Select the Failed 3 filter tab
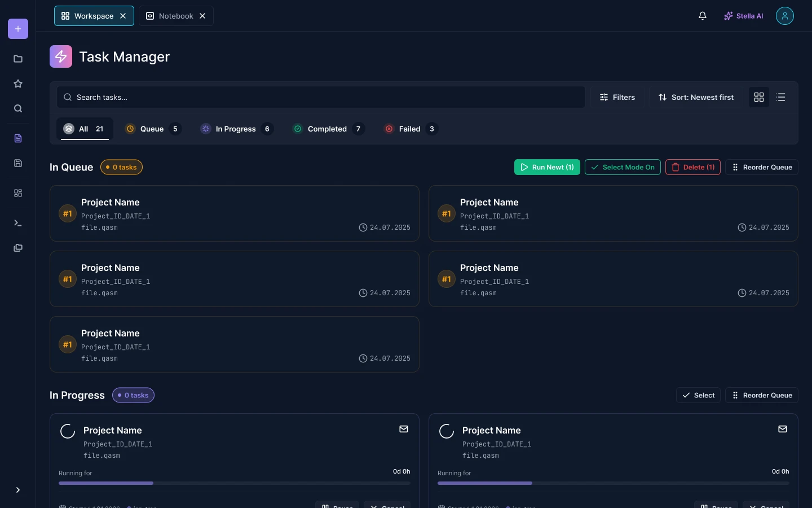Image resolution: width=812 pixels, height=508 pixels. click(411, 129)
